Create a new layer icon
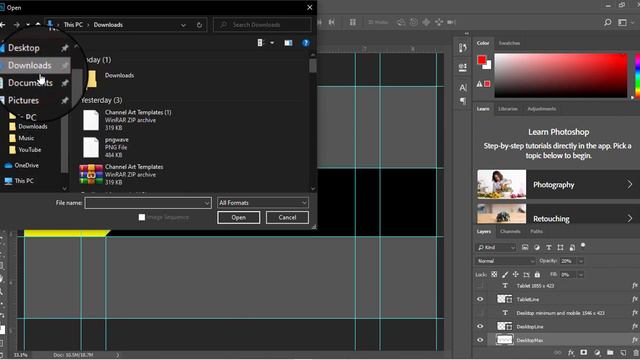Screen dimensions: 640x360 pos(623,353)
